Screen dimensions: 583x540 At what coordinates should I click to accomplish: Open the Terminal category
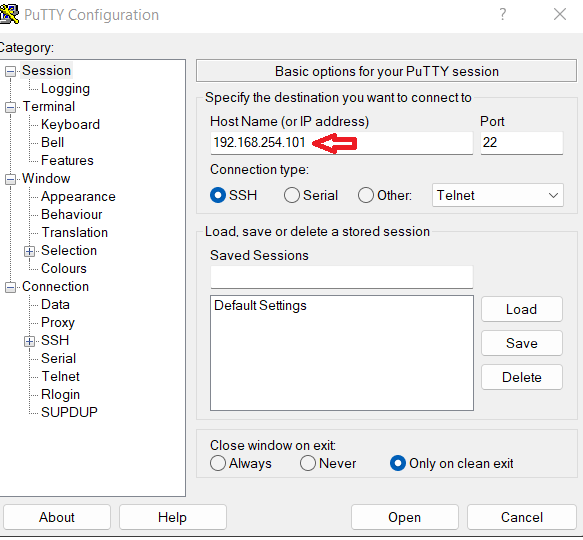49,106
